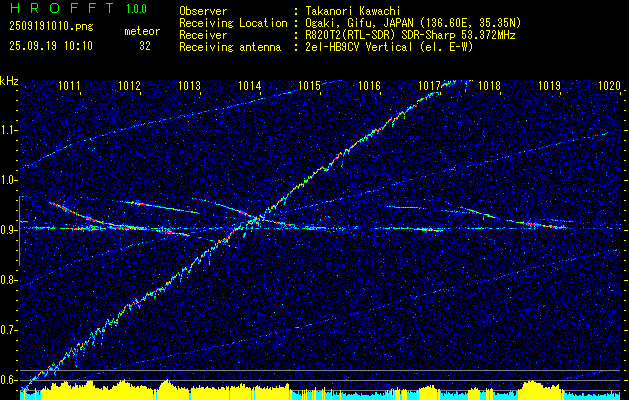Click time marker 1018
Viewport: 629px width, 400px height.
tap(489, 85)
